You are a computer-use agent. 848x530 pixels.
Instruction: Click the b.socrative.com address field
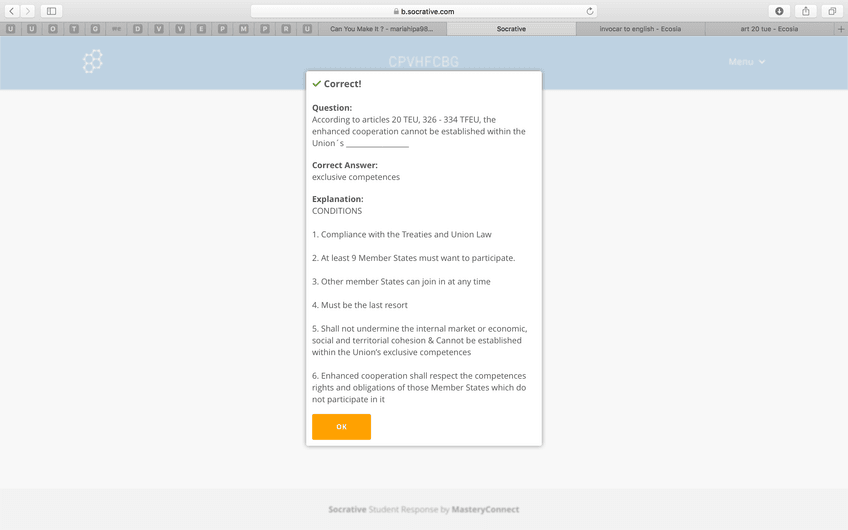(x=424, y=11)
